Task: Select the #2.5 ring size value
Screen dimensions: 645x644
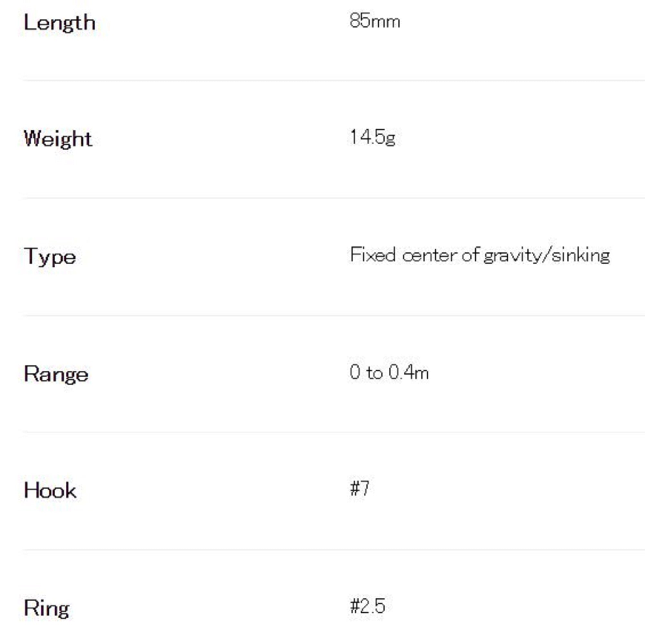Action: pos(368,606)
